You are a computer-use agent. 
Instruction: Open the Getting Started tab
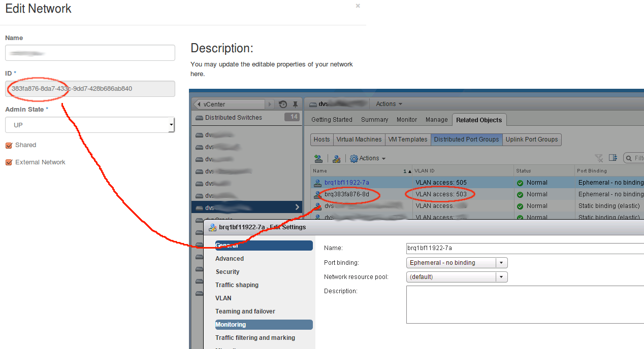pos(332,120)
